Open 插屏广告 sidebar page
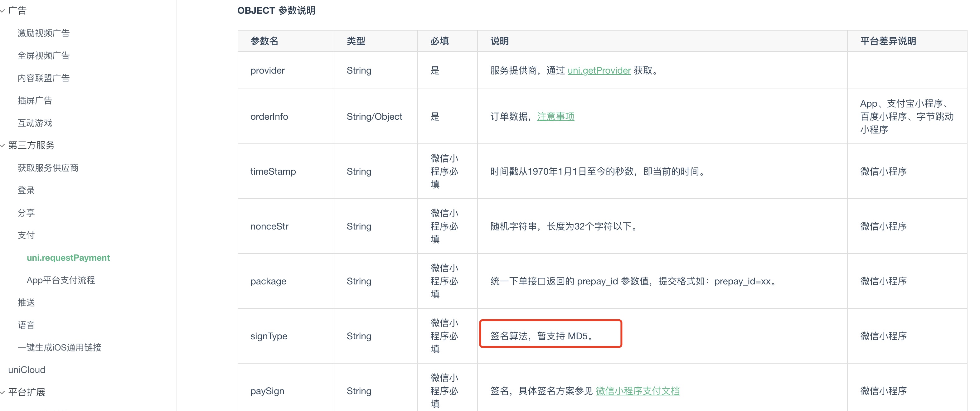980x411 pixels. click(x=35, y=100)
